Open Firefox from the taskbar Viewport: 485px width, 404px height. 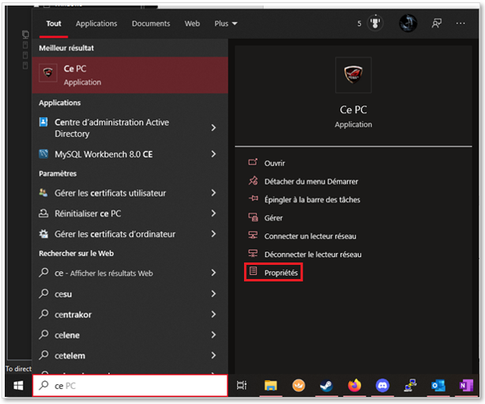354,386
